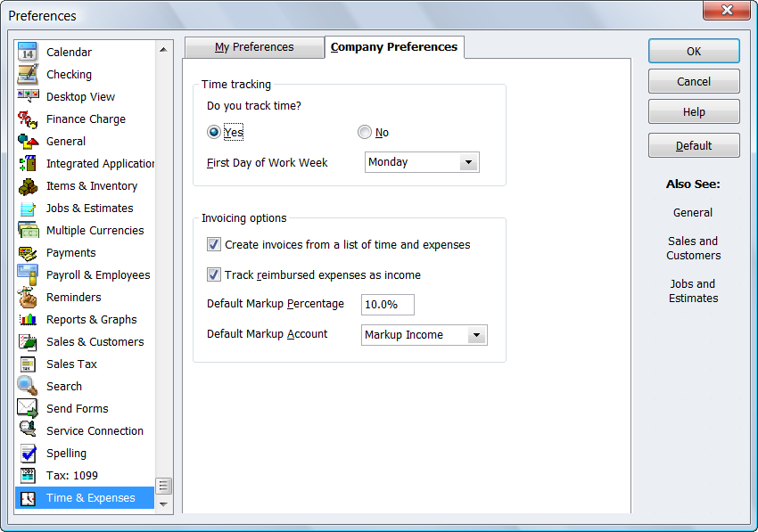Screen dimensions: 758x532
Task: Click the Sales Tax icon
Action: click(28, 364)
